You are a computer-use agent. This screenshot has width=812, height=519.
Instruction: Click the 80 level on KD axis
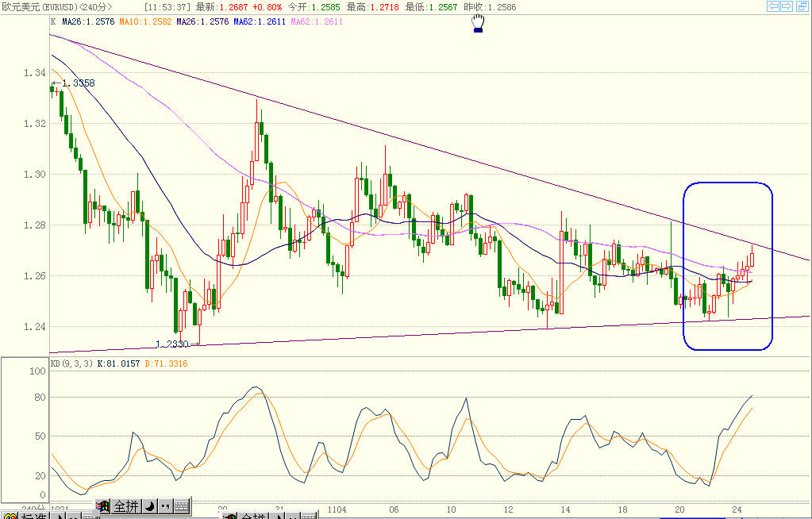coord(40,398)
